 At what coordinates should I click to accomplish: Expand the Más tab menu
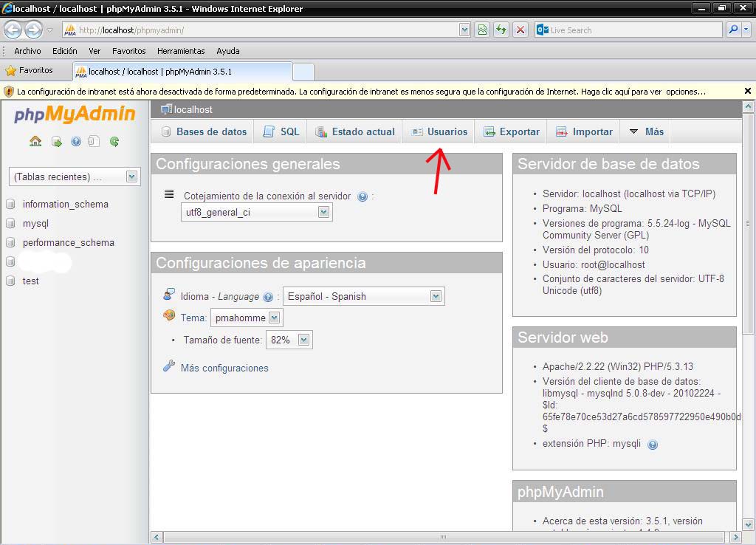click(x=647, y=131)
